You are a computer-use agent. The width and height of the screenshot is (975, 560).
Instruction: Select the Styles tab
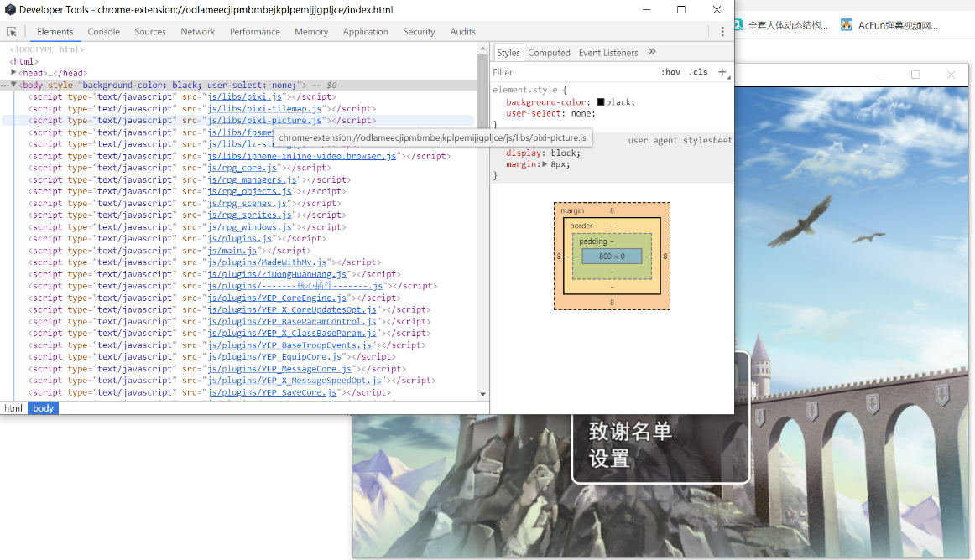pos(508,53)
